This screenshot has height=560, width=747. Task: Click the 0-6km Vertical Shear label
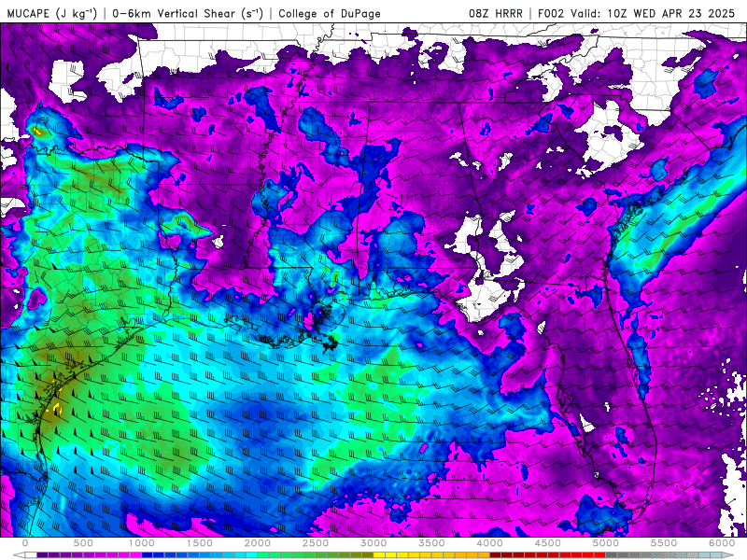click(188, 13)
